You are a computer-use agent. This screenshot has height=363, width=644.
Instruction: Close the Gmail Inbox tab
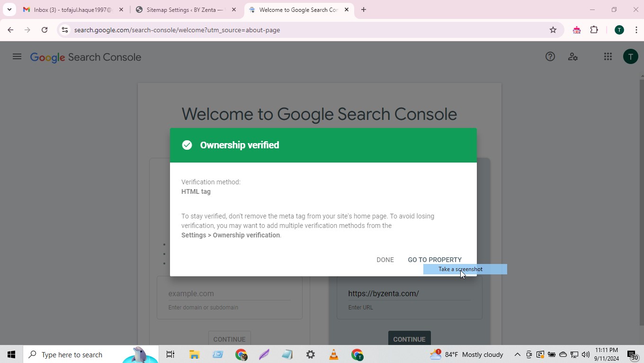tap(121, 9)
